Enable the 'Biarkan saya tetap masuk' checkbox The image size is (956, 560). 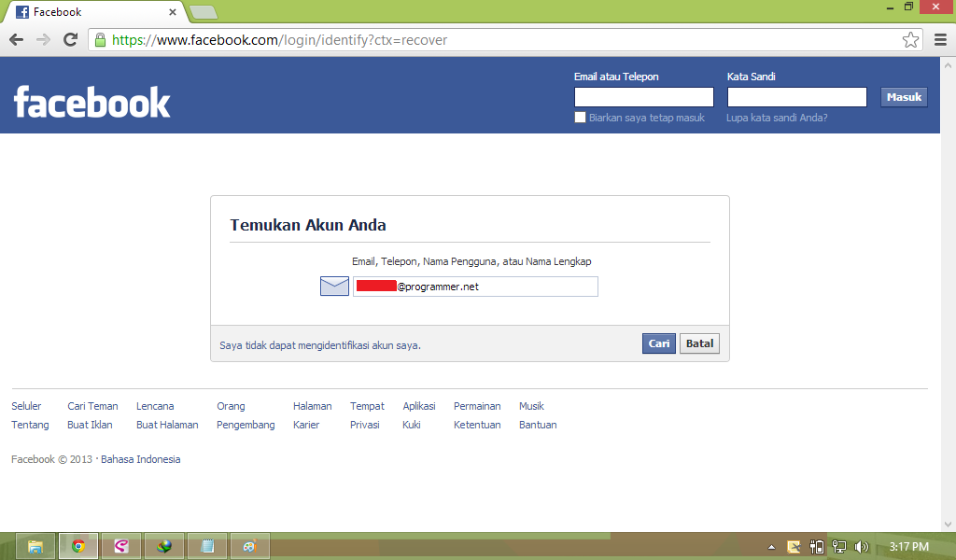click(x=580, y=118)
